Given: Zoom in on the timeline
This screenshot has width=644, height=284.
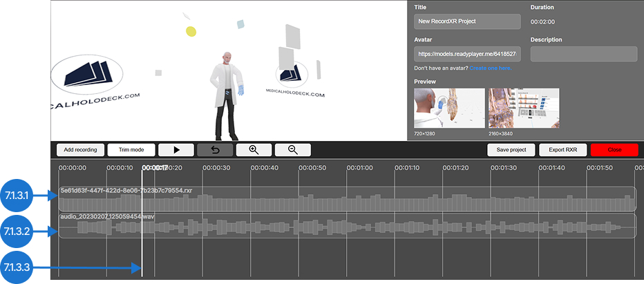Looking at the screenshot, I should [254, 149].
